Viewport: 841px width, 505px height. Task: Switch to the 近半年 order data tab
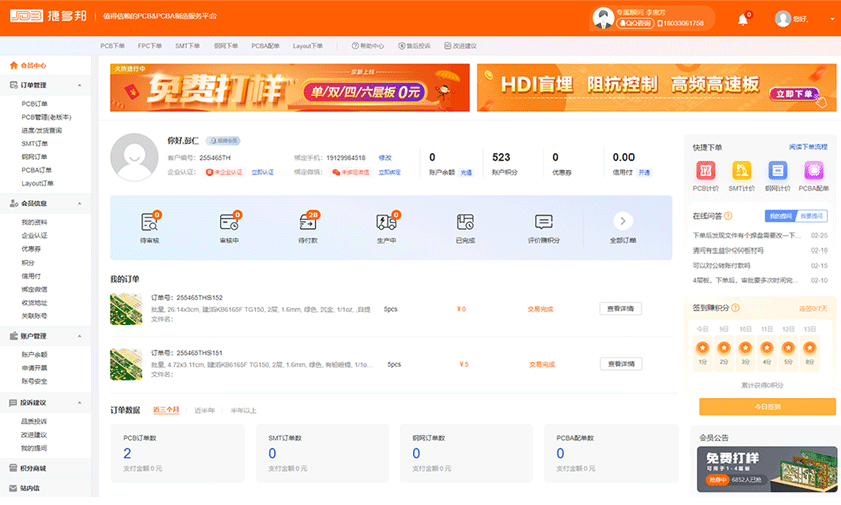point(205,410)
